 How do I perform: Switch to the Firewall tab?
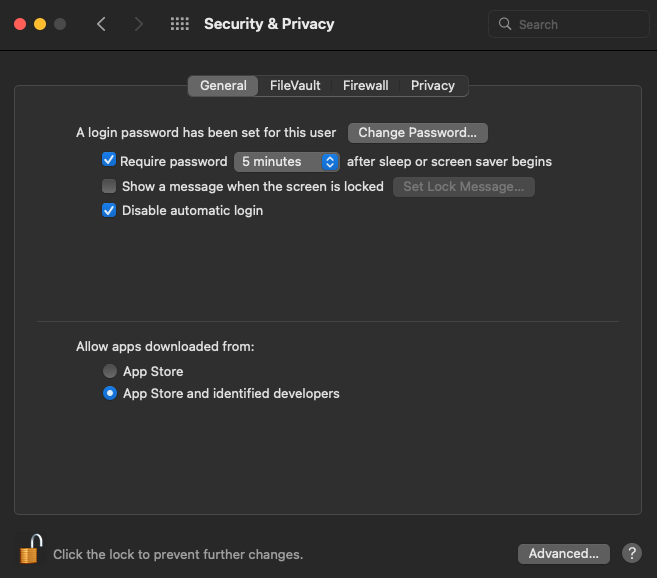pos(365,86)
